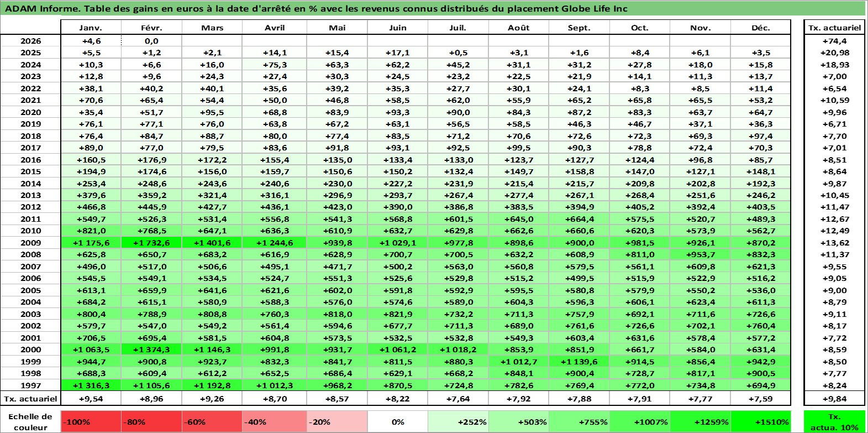Click the 0,0 cell for February 2026
868x433 pixels.
click(x=151, y=41)
